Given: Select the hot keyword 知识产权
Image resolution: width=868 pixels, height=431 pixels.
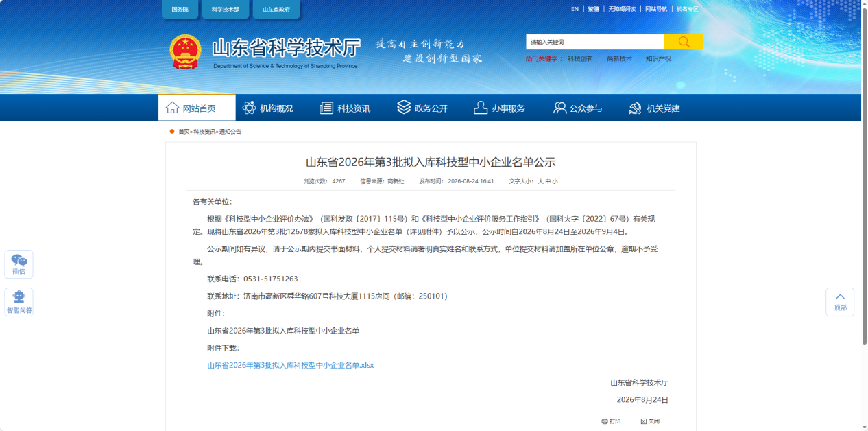Looking at the screenshot, I should click(x=658, y=59).
